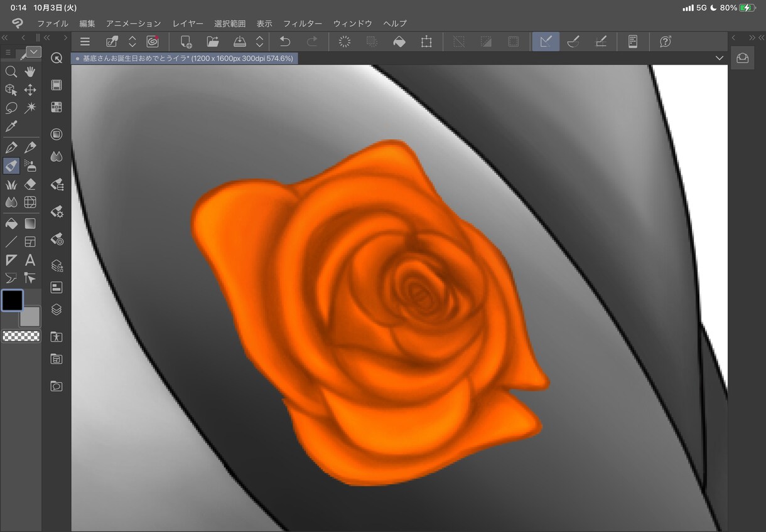Toggle Snap to Special Ruler
The width and height of the screenshot is (766, 532).
[573, 41]
